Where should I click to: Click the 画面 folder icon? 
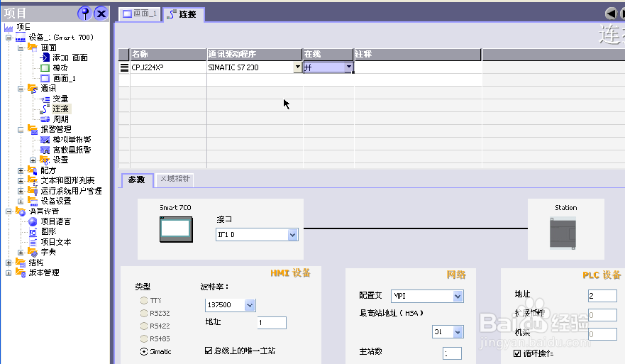33,48
